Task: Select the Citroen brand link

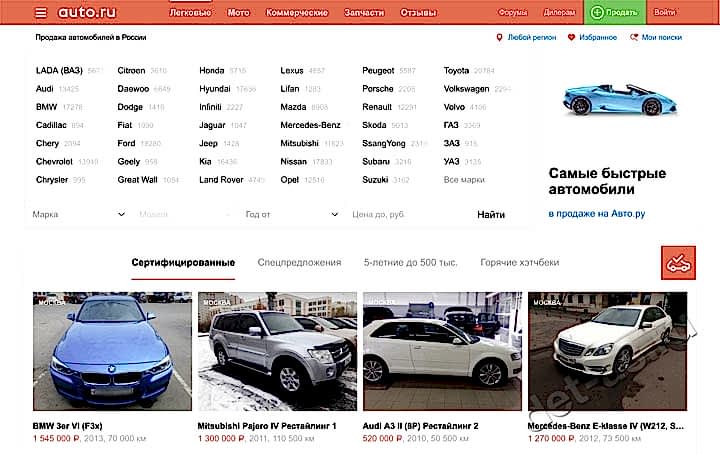Action: tap(131, 70)
